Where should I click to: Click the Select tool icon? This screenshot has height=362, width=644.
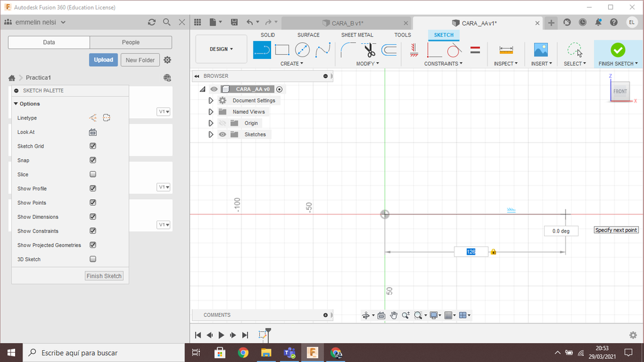tap(575, 50)
